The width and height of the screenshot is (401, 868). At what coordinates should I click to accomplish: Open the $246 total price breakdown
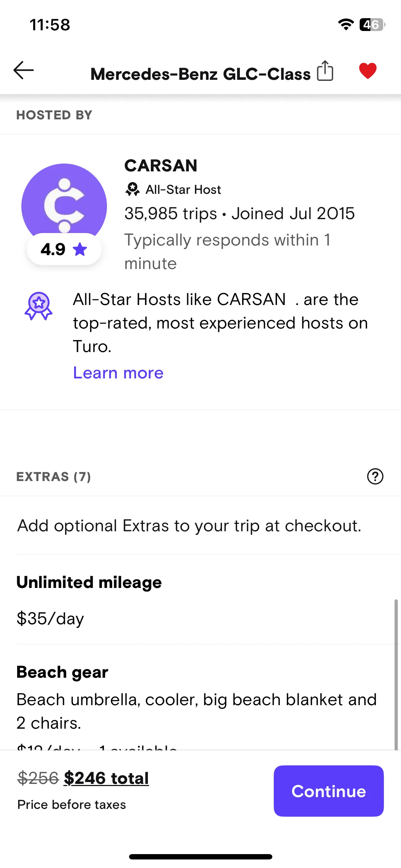tap(106, 778)
